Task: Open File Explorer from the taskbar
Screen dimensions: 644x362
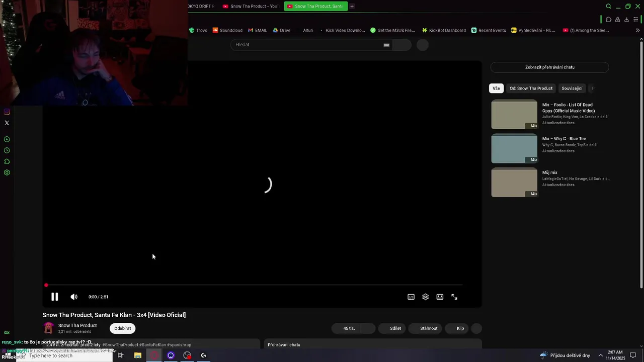Action: [137, 355]
